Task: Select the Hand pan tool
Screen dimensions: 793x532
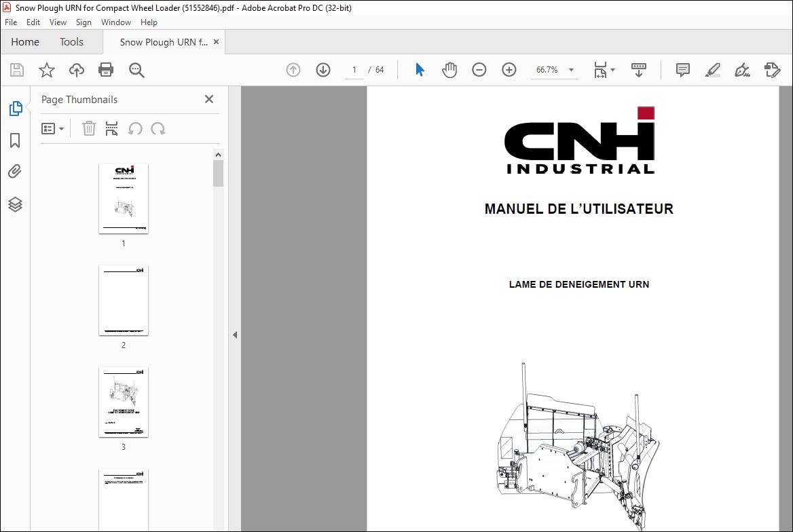Action: [x=449, y=70]
